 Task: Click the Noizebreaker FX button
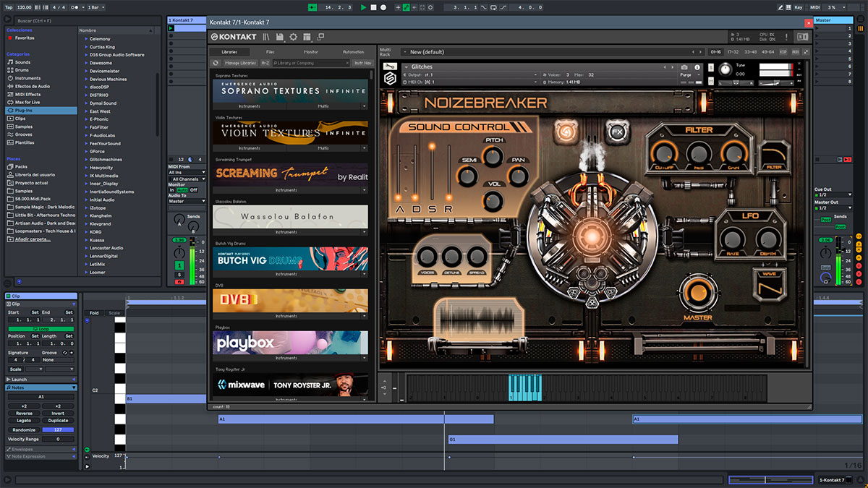[x=617, y=132]
